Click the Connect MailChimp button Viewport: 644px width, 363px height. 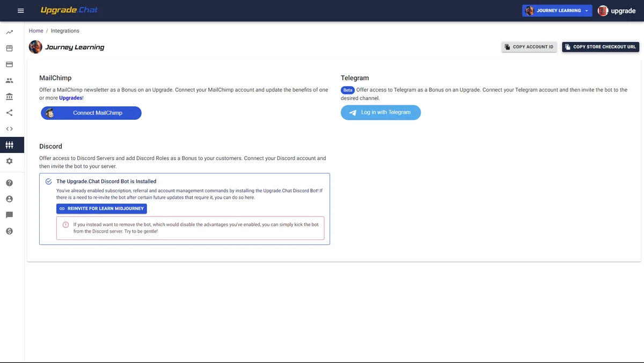(91, 113)
